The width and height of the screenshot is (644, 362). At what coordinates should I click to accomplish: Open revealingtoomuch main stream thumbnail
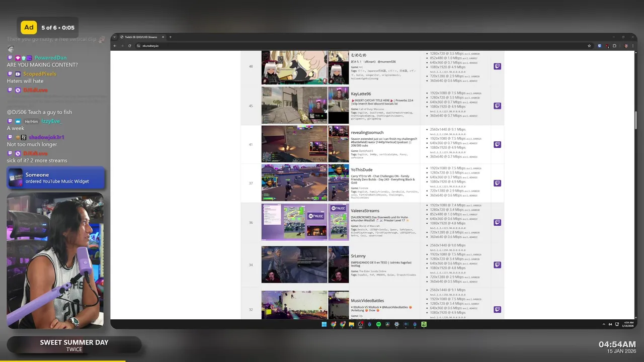click(x=294, y=144)
